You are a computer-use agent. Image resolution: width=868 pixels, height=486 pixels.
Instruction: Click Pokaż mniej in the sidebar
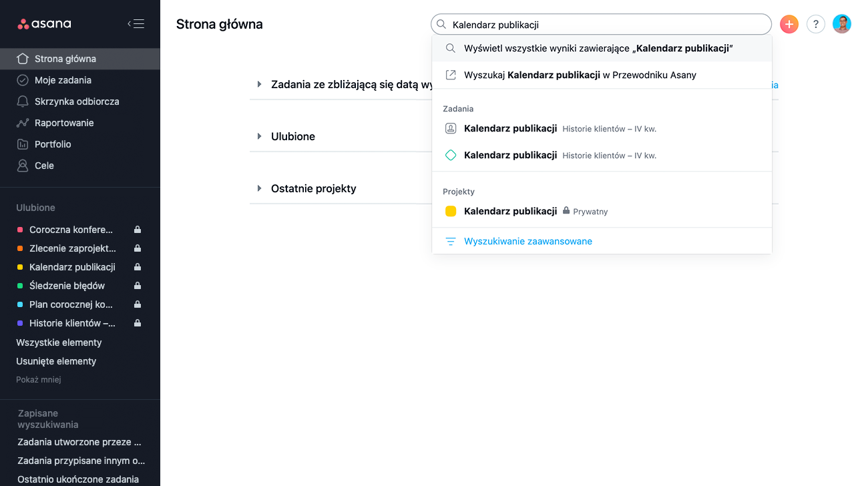point(39,380)
